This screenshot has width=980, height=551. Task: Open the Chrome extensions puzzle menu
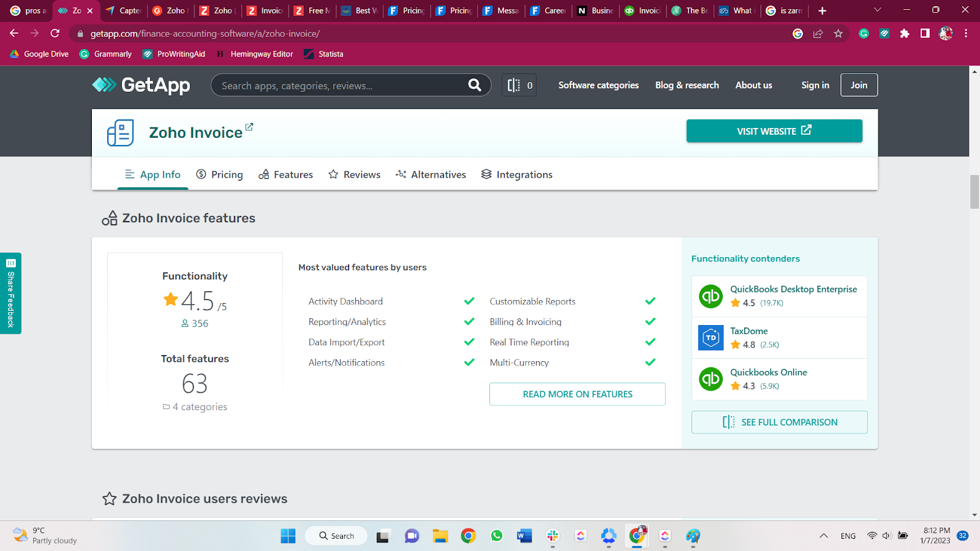coord(905,34)
